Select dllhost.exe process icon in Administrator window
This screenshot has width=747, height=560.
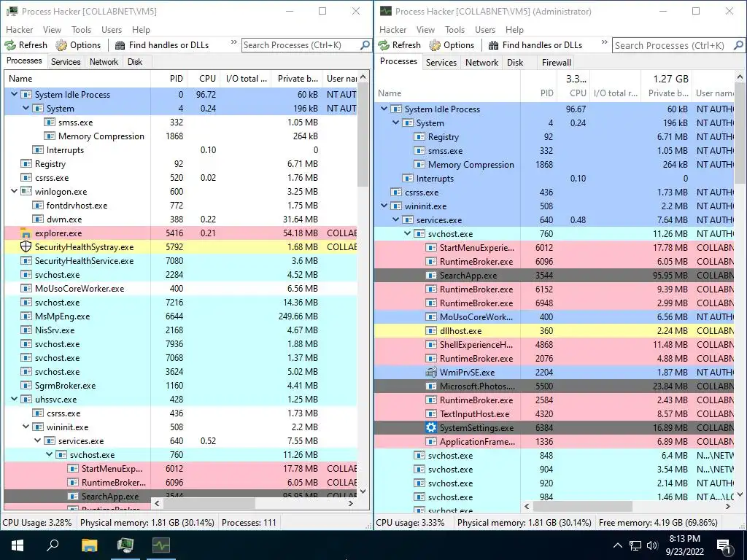[430, 331]
